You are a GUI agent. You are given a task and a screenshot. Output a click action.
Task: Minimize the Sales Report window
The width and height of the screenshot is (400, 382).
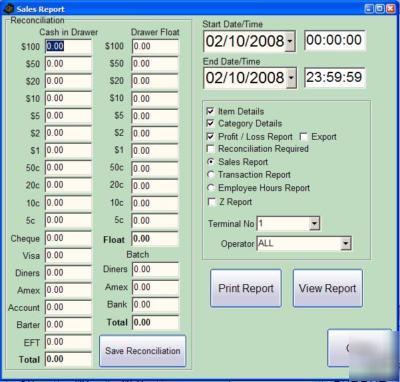pos(369,9)
